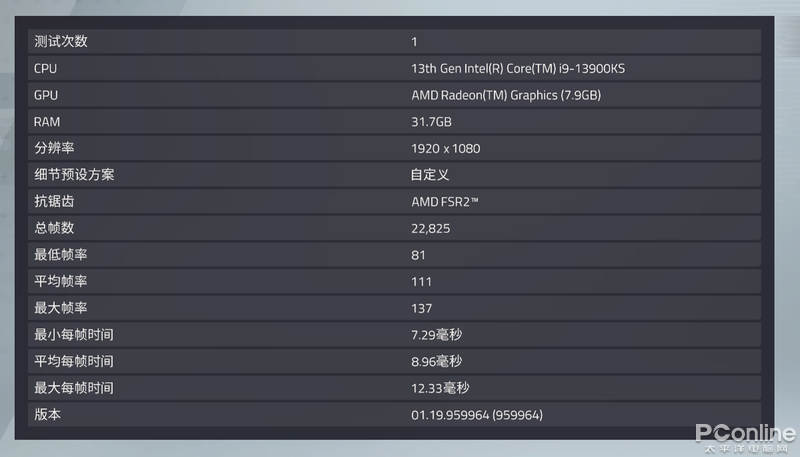Click the 抗锯齿 label
The width and height of the screenshot is (800, 457).
click(x=54, y=201)
